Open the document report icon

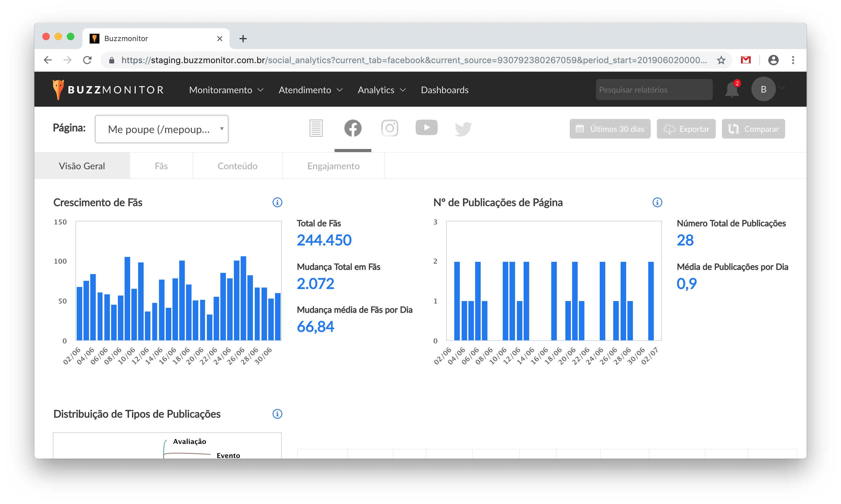pyautogui.click(x=316, y=128)
